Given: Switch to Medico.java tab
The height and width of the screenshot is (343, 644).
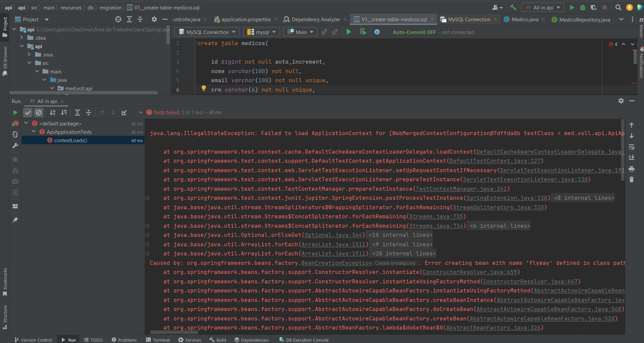Looking at the screenshot, I should click(x=524, y=20).
